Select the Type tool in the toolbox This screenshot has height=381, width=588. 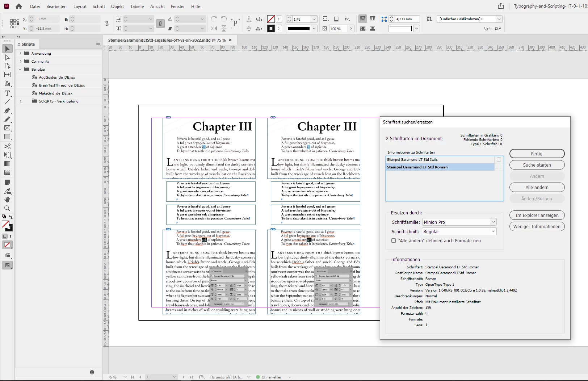click(7, 93)
